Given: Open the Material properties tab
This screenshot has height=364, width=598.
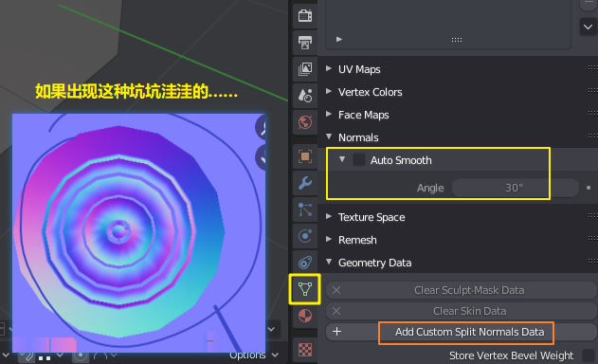Looking at the screenshot, I should point(305,316).
